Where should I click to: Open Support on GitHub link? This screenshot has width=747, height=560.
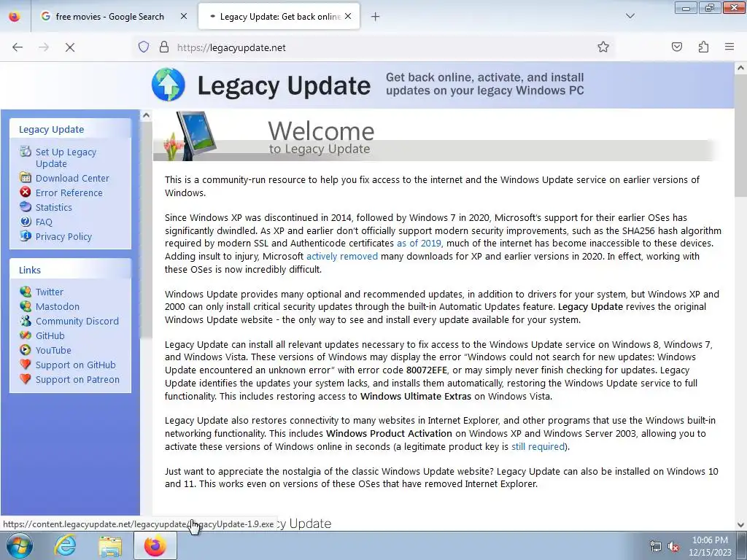[x=75, y=365]
